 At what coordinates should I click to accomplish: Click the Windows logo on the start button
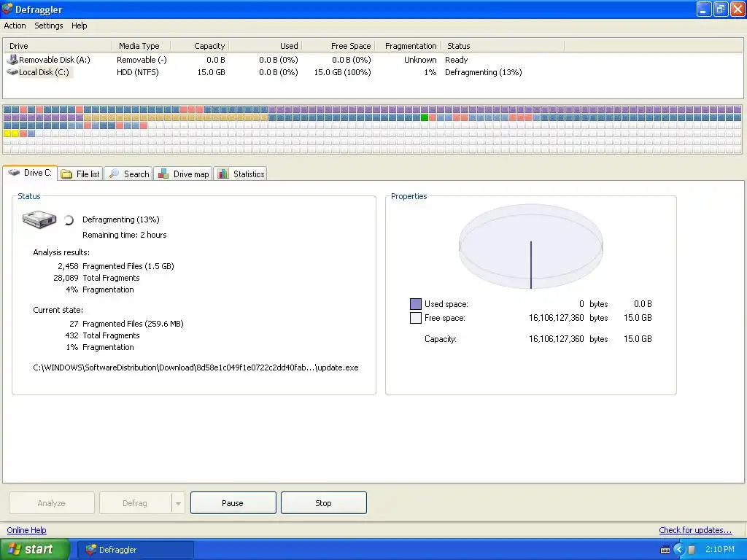pos(14,549)
